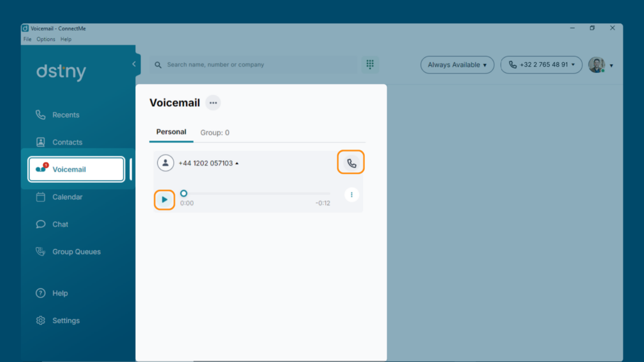Click the search magnifier icon

(x=158, y=65)
